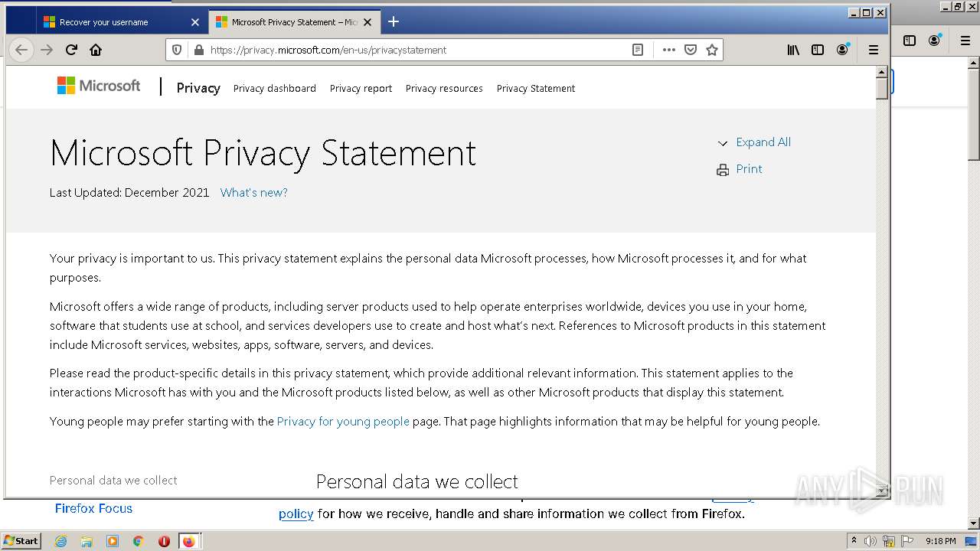
Task: Go back to the previous page
Action: coord(21,50)
